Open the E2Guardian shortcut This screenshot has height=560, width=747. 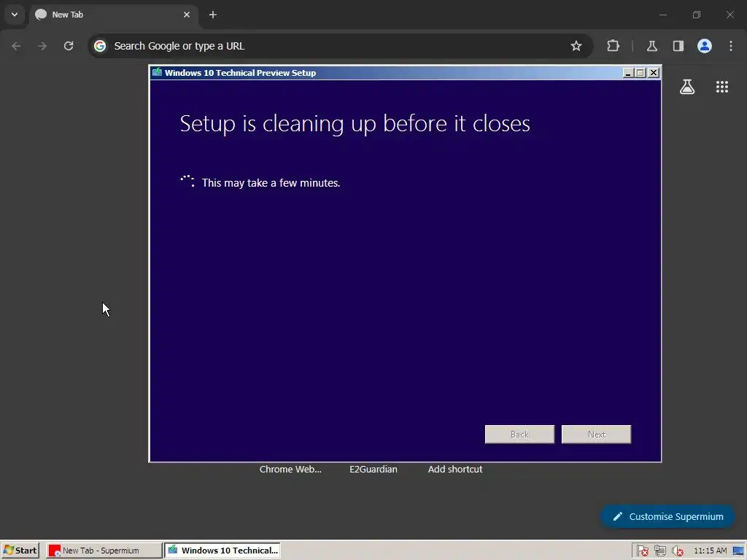[373, 469]
